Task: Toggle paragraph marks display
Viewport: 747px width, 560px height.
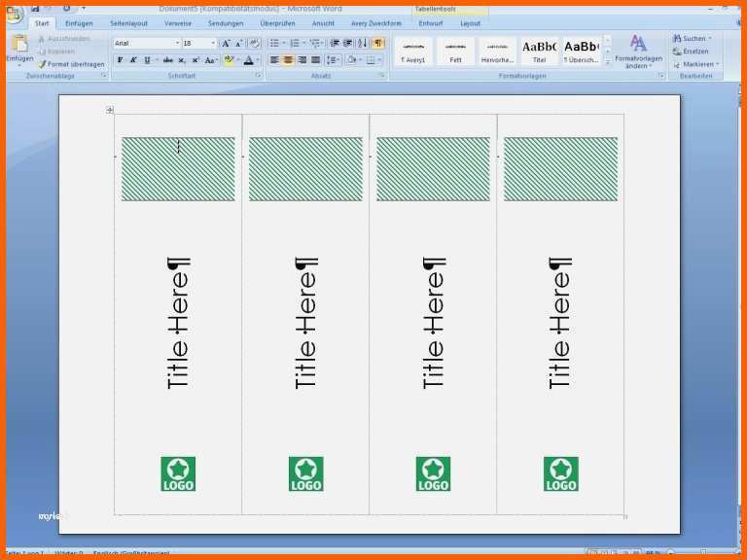Action: coord(377,43)
